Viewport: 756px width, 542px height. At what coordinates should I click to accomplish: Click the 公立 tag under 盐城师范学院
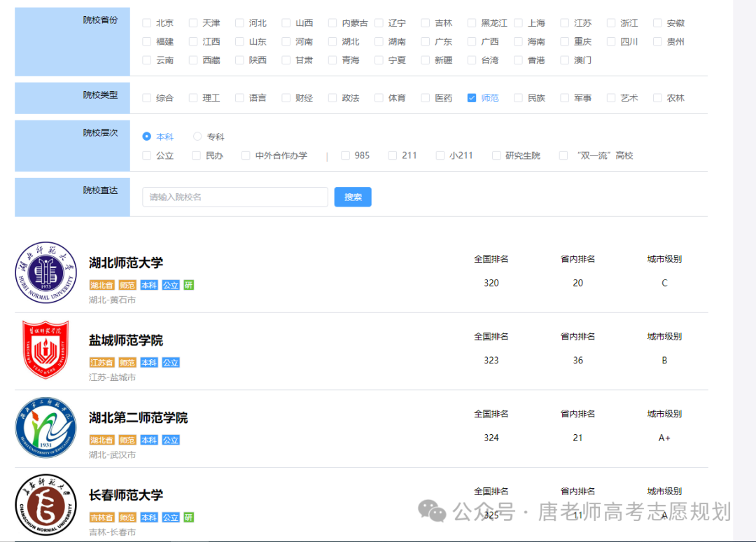[171, 363]
